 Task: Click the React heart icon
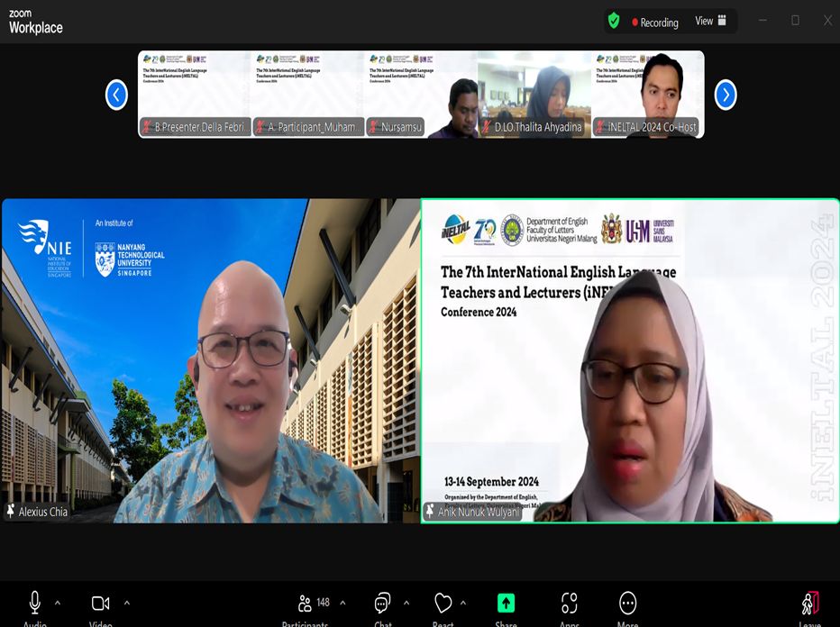pyautogui.click(x=443, y=603)
